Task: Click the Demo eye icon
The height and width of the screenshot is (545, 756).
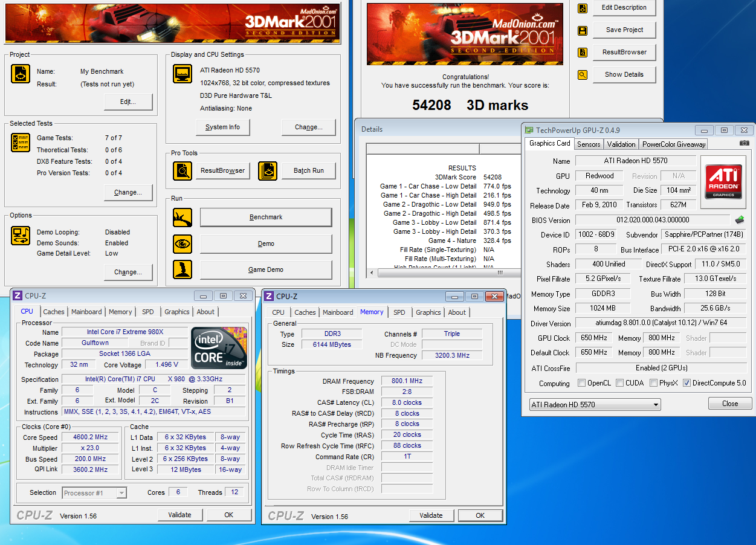Action: (183, 243)
